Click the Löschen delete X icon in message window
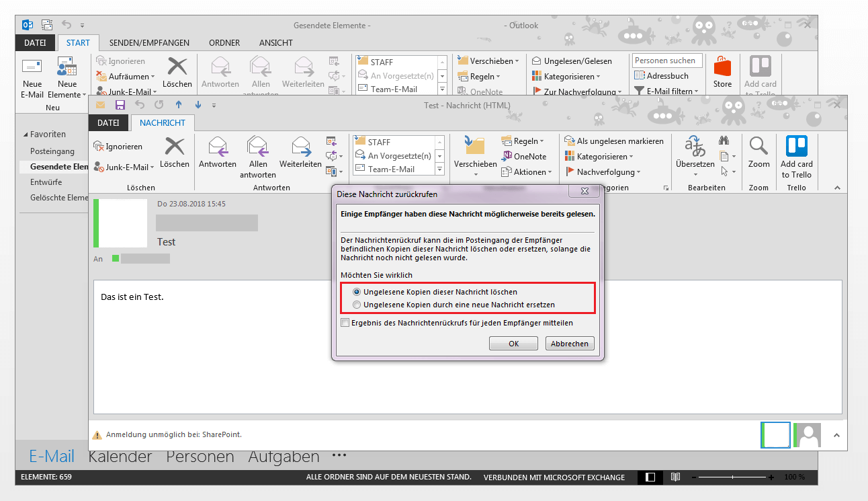Viewport: 868px width, 501px height. pos(175,146)
